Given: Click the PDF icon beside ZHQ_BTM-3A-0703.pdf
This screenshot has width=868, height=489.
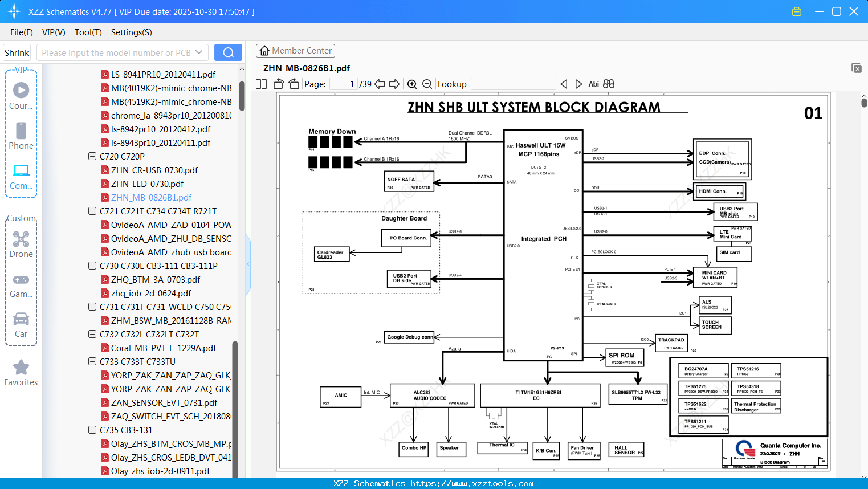Looking at the screenshot, I should click(105, 279).
